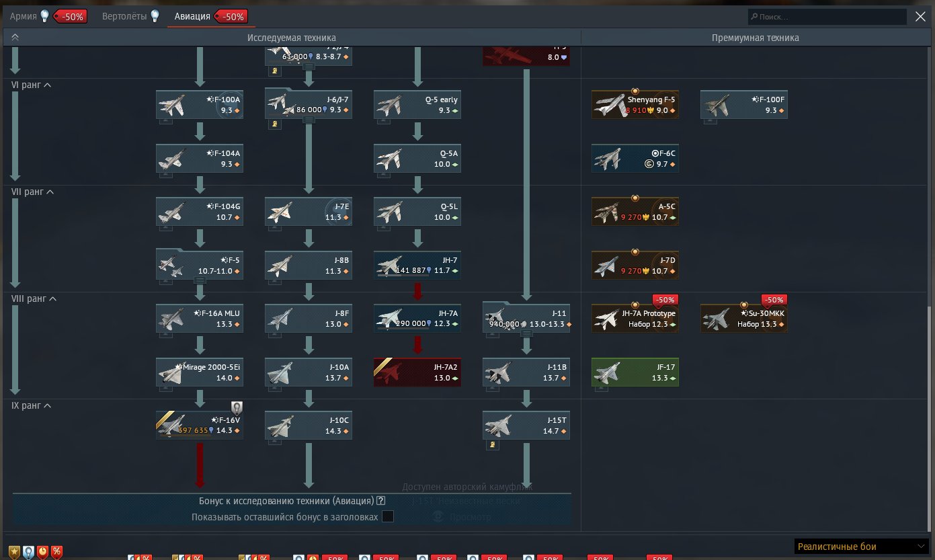
Task: Click the -50% discount tag beside Авиация
Action: pyautogui.click(x=231, y=16)
